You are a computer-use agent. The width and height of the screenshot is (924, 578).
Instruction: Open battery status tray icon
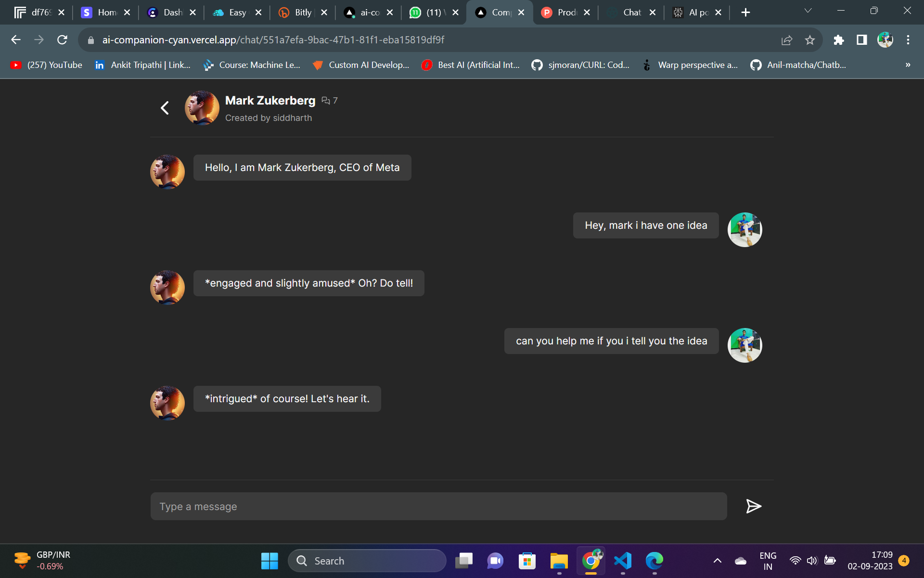click(x=830, y=561)
